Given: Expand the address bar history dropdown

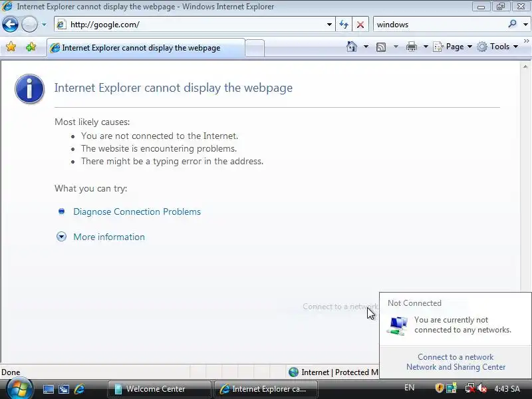Looking at the screenshot, I should (x=329, y=25).
